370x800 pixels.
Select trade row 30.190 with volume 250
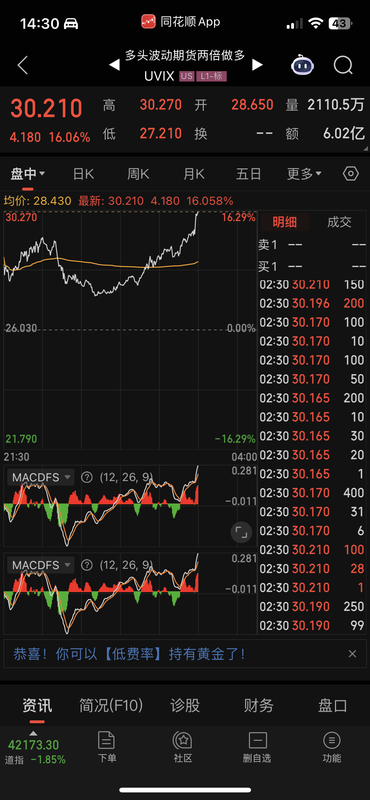coord(312,606)
